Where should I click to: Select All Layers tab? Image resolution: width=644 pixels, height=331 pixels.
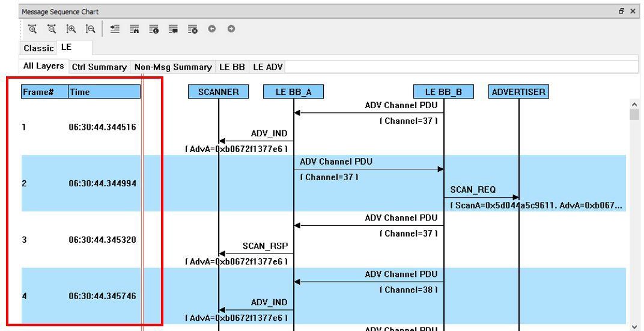pos(43,66)
